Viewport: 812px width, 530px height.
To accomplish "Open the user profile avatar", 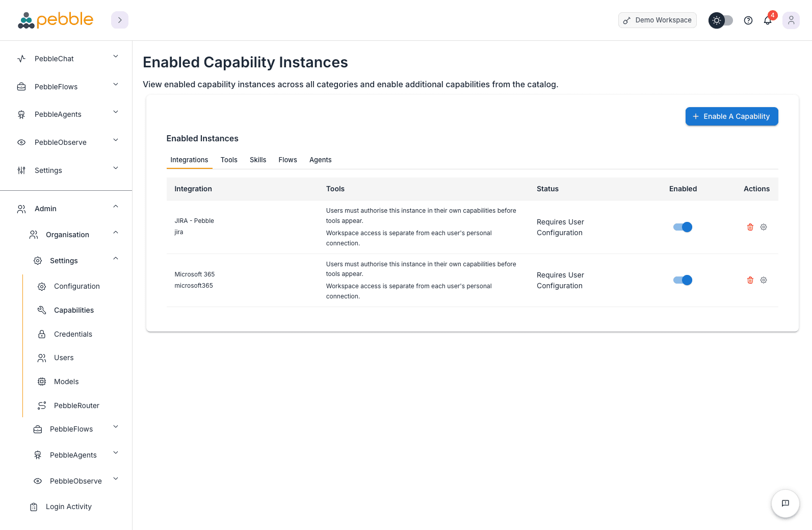I will tap(791, 20).
